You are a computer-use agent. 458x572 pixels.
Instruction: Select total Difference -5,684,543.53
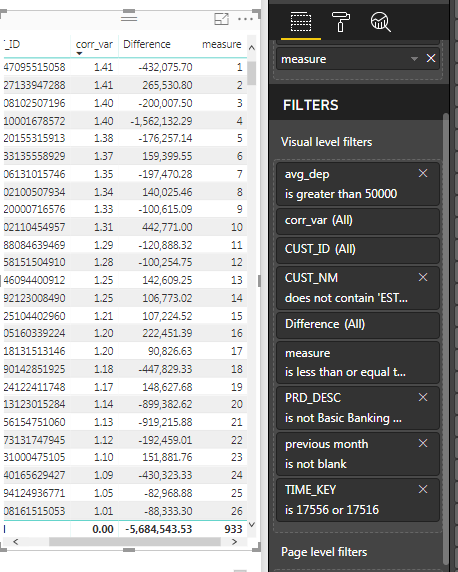(158, 529)
